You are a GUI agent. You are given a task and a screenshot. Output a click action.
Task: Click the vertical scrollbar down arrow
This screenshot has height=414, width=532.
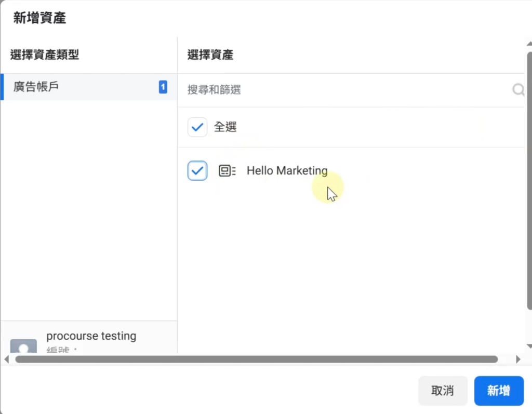point(529,346)
